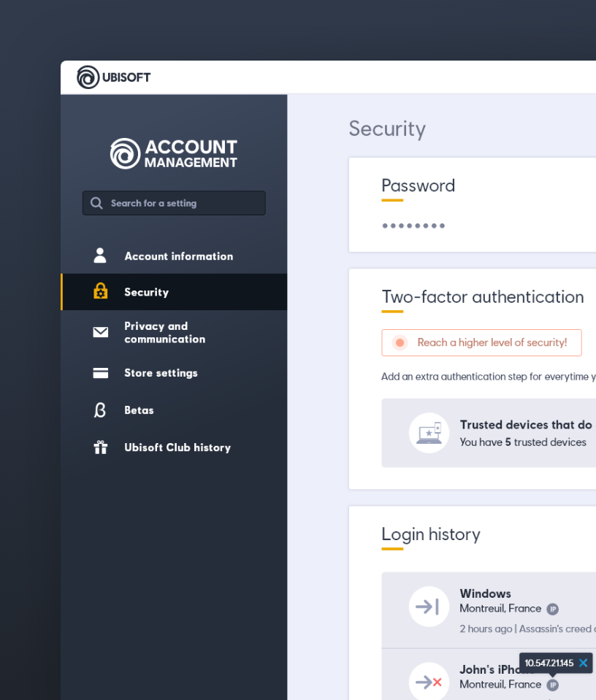
Task: Click the gift icon for Club history
Action: pos(101,447)
